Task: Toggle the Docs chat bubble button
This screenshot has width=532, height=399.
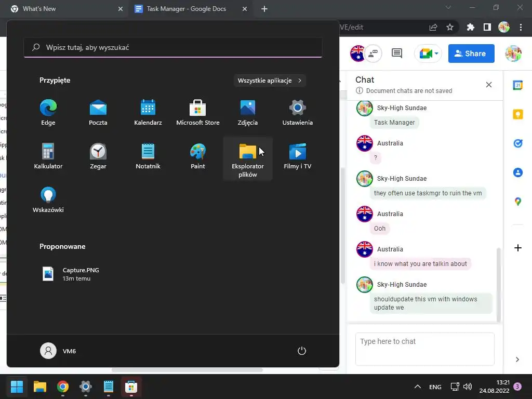Action: [374, 54]
